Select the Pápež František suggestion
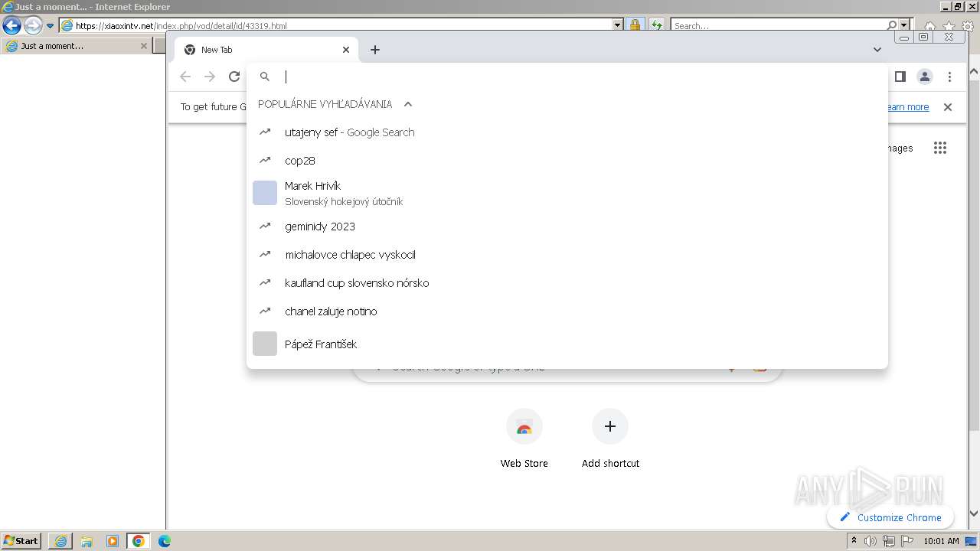This screenshot has width=980, height=551. (567, 344)
